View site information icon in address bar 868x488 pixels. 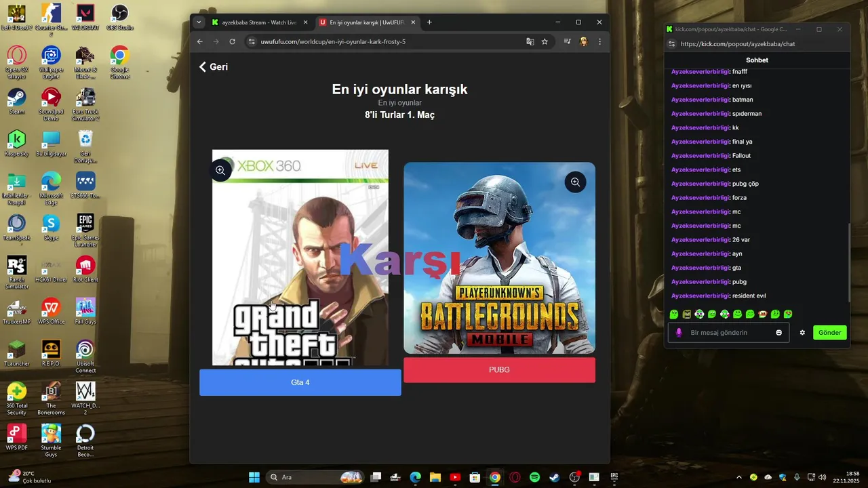point(252,41)
